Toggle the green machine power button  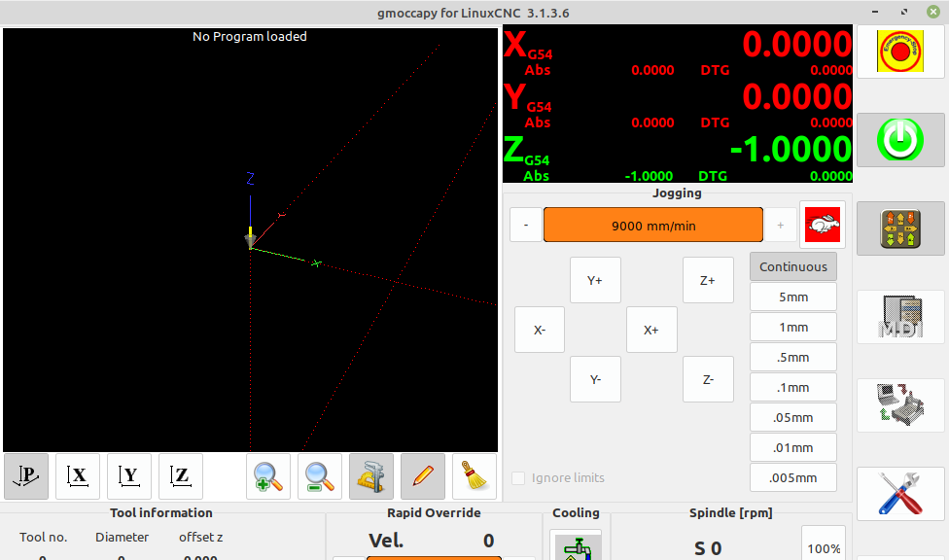[x=900, y=140]
